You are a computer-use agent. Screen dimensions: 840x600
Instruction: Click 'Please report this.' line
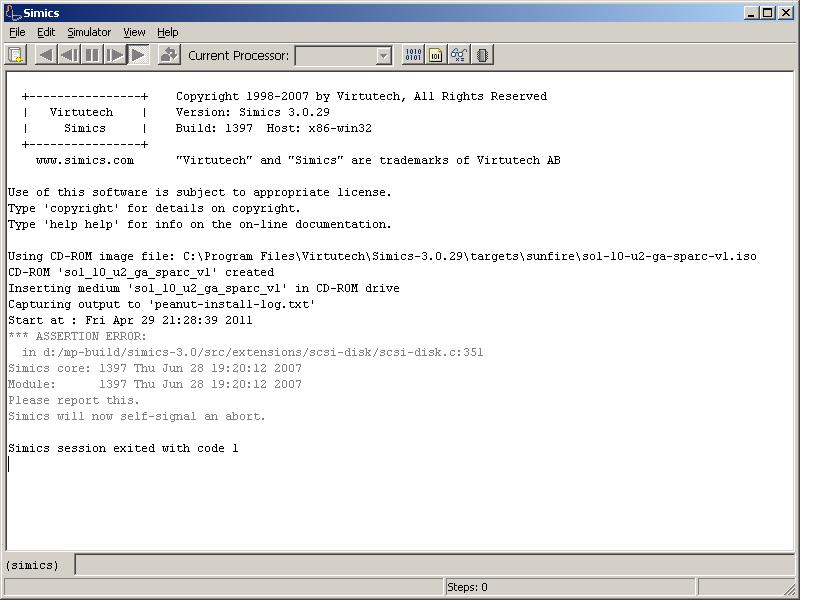tap(73, 400)
